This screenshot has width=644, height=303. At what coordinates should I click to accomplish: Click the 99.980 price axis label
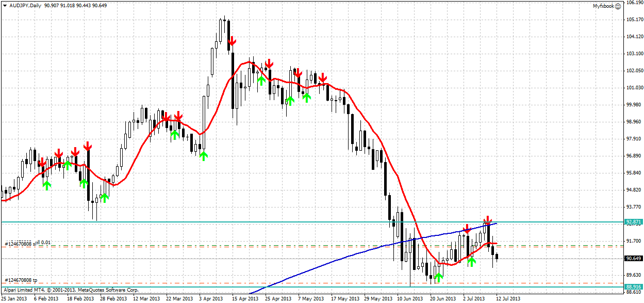[x=634, y=105]
